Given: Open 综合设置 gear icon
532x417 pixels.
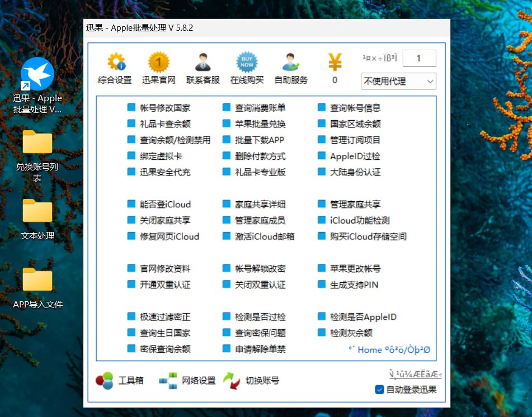Looking at the screenshot, I should pyautogui.click(x=116, y=62).
